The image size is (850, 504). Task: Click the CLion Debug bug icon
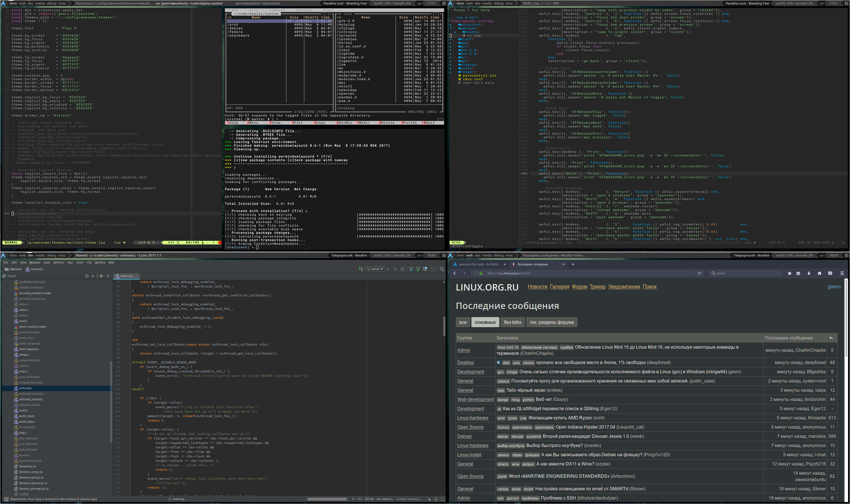(395, 269)
